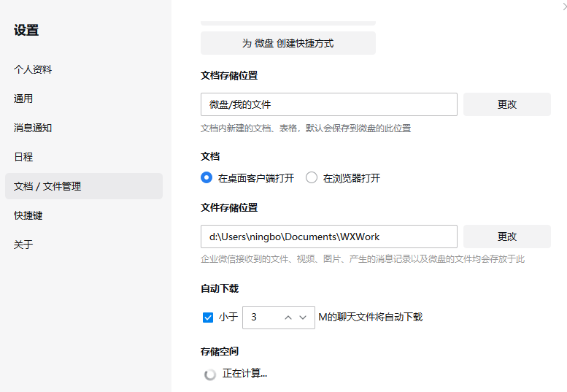Click 为 微盘 创建快捷方式 button
This screenshot has height=392, width=567.
[x=288, y=43]
